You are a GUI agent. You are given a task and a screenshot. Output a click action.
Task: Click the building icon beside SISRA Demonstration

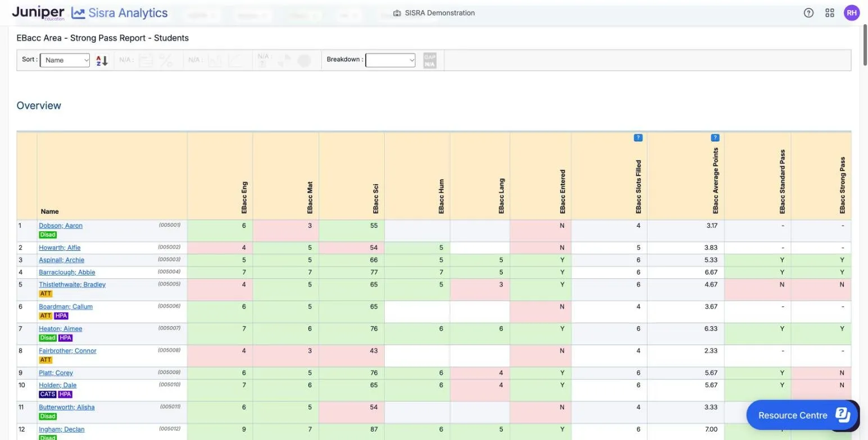click(x=397, y=13)
